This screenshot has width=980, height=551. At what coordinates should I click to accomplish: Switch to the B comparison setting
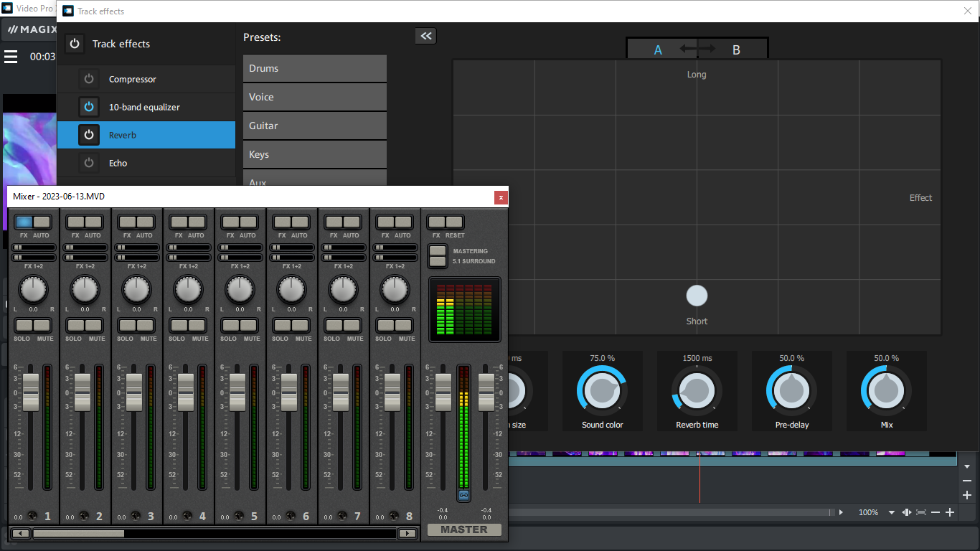pyautogui.click(x=736, y=50)
